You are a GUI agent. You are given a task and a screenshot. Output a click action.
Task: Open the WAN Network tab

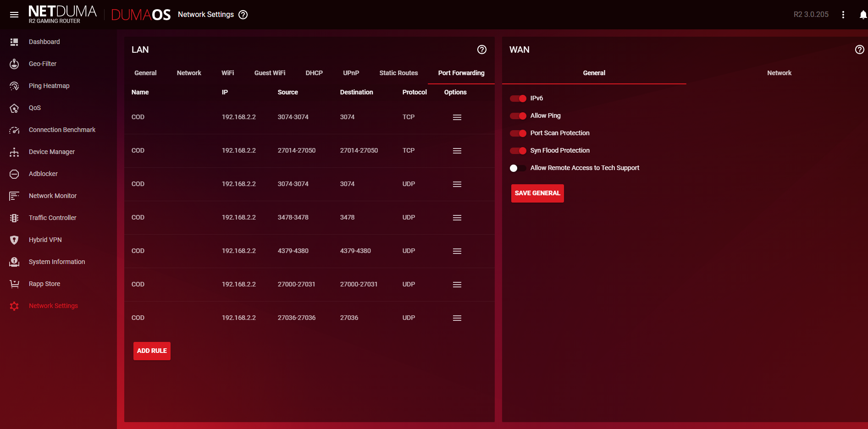pyautogui.click(x=779, y=73)
